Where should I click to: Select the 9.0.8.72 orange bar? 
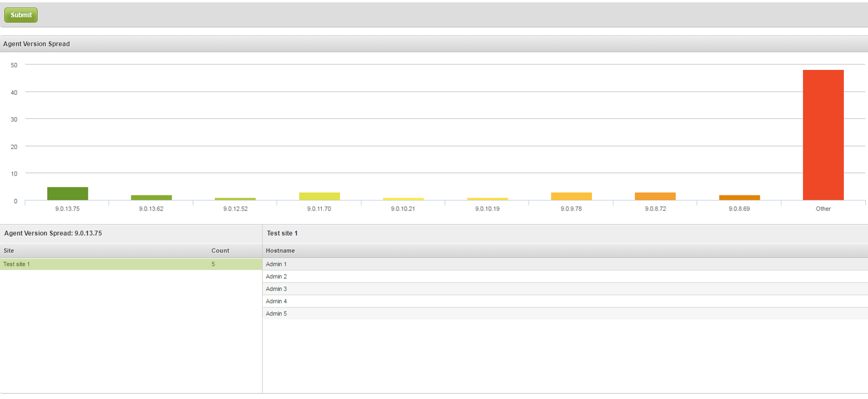pos(655,197)
